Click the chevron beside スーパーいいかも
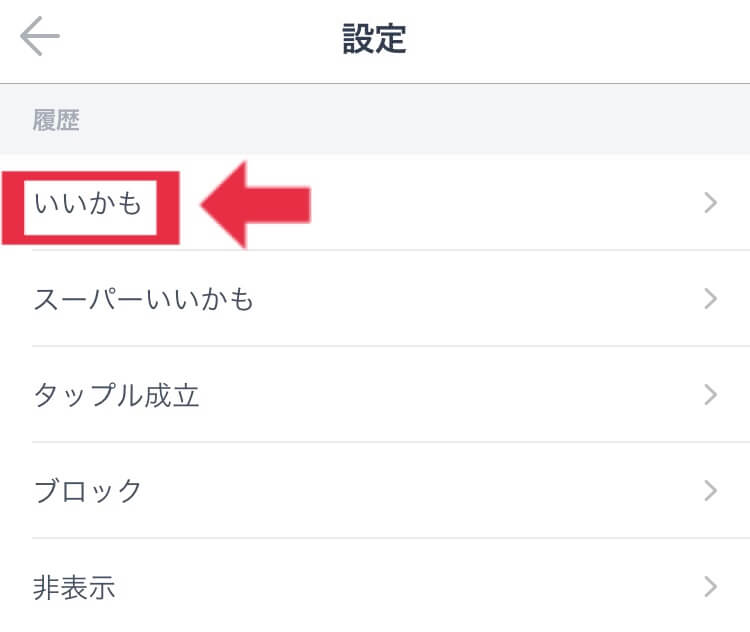 point(711,299)
